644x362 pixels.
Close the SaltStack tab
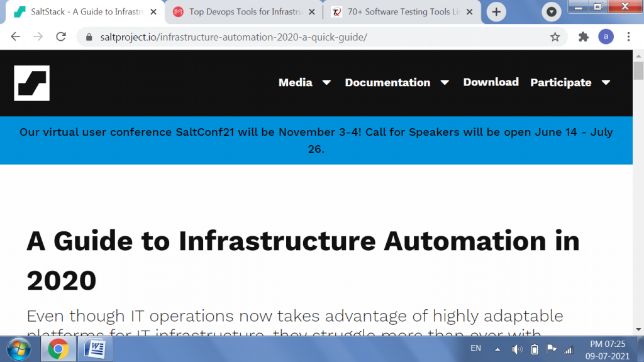tap(153, 12)
